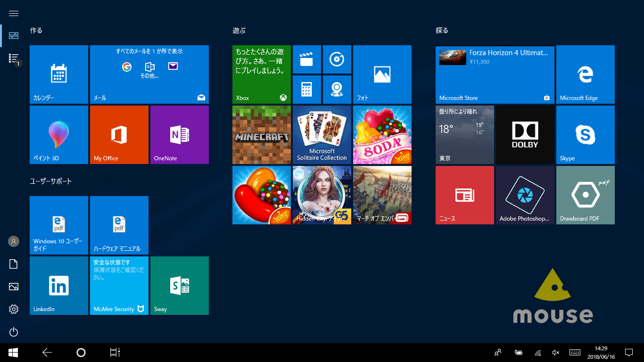Open the Action Center flyout

tap(629, 352)
